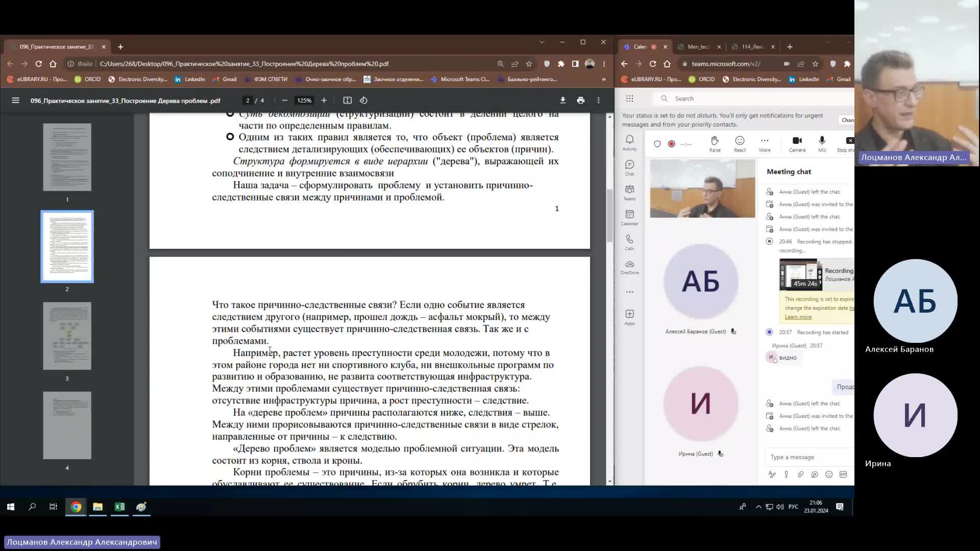Switch keyboard language РУС indicator
980x551 pixels.
click(x=793, y=507)
